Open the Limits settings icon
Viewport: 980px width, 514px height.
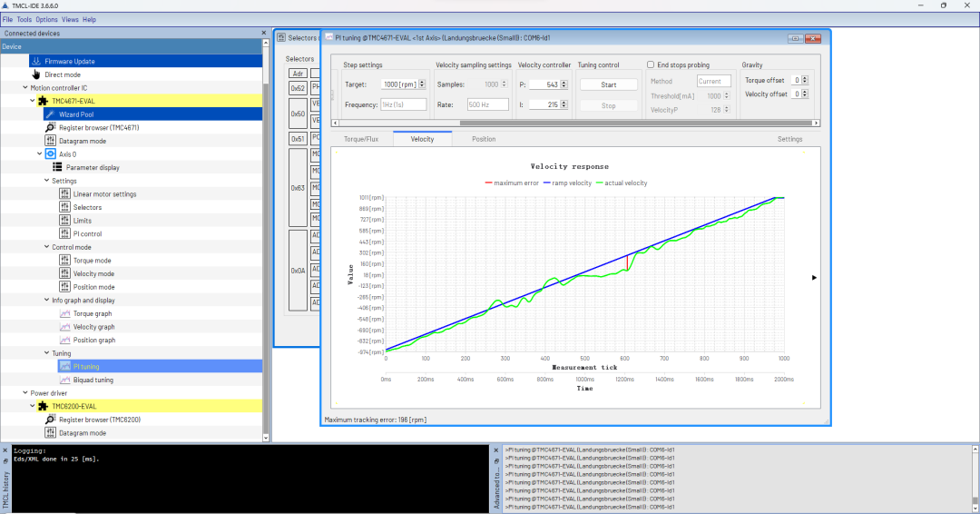(x=64, y=221)
